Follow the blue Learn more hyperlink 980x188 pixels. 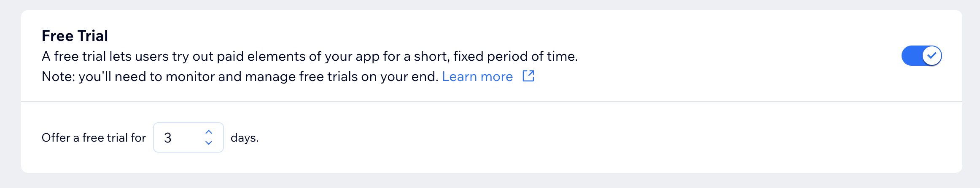click(477, 76)
